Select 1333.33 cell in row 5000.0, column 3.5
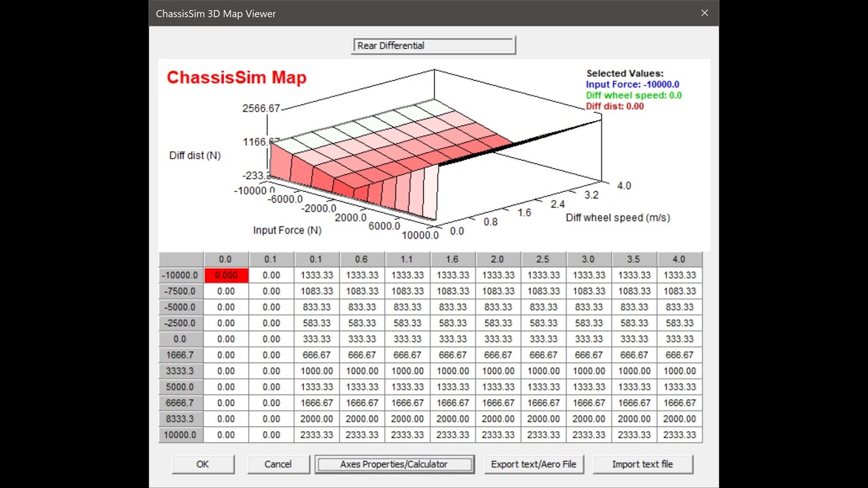868x488 pixels. [635, 387]
